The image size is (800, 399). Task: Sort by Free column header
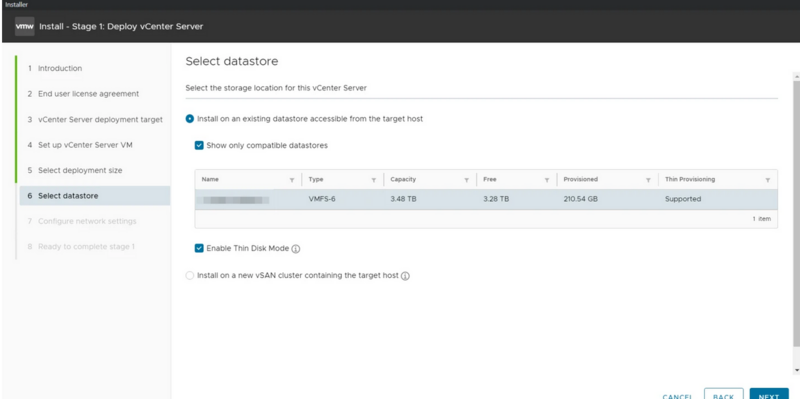(x=489, y=180)
